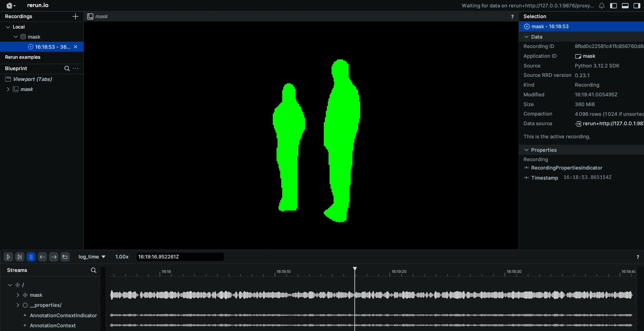Toggle the bottom timeline panel visibility

click(625, 6)
